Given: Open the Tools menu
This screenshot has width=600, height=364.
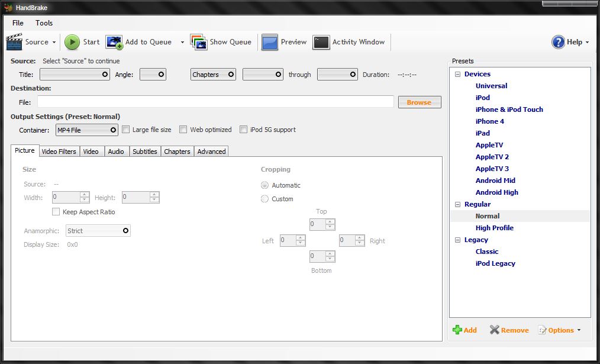Looking at the screenshot, I should [x=43, y=22].
